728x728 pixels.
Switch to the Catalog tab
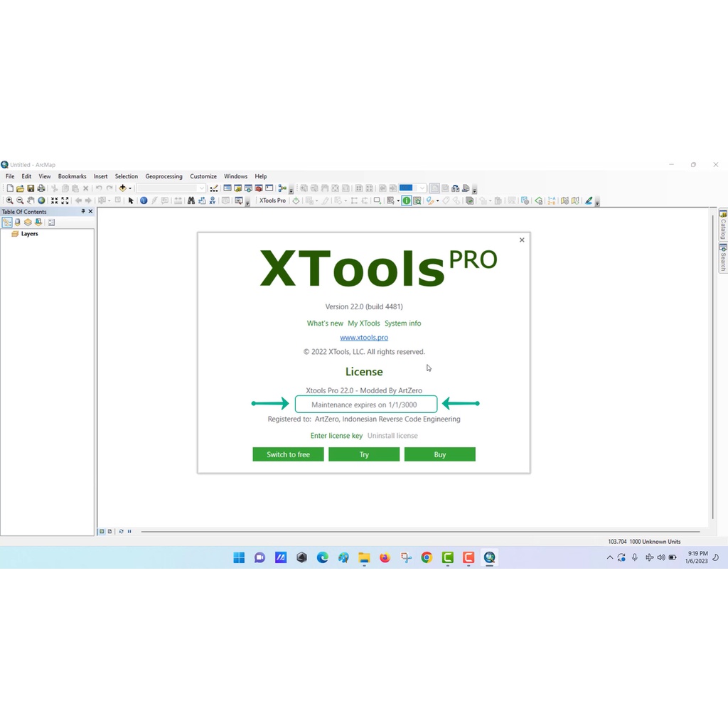(722, 225)
